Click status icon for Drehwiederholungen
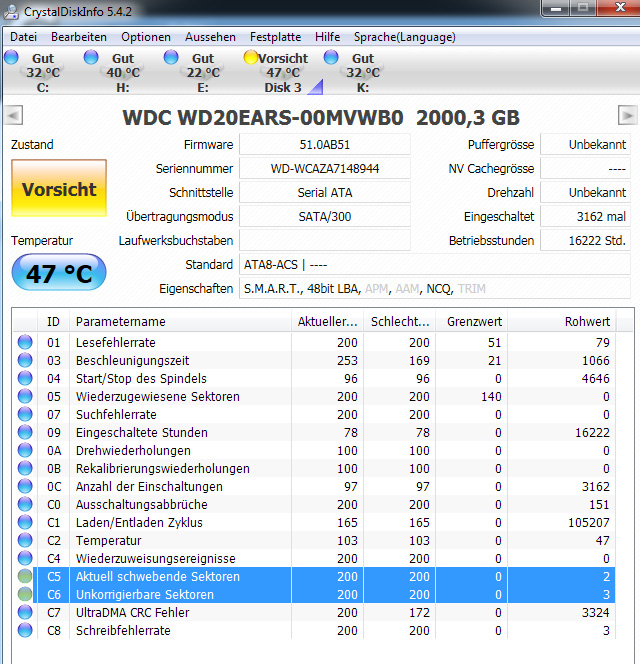The width and height of the screenshot is (640, 664). tap(25, 450)
